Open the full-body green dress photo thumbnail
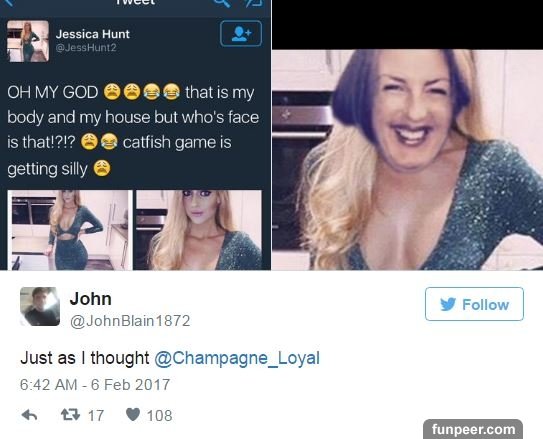 [x=70, y=230]
